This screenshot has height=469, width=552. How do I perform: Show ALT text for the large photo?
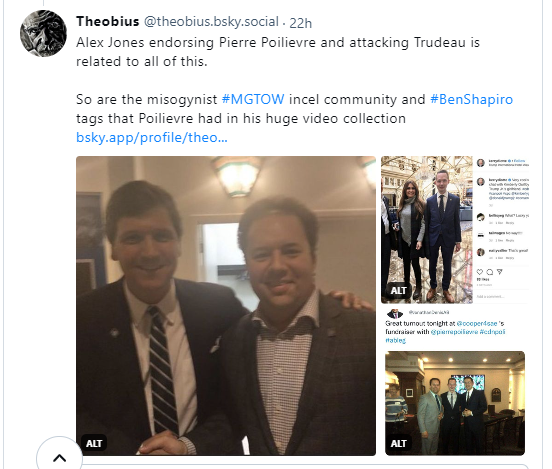94,443
